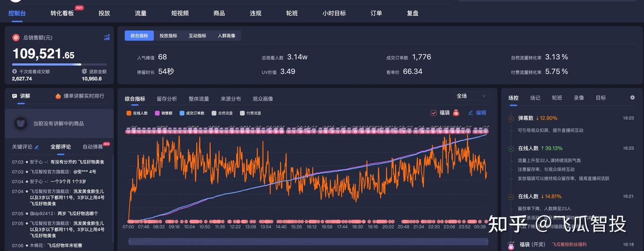Open the 短视频 top tab
Viewport: 644px width, 251px height.
[180, 13]
